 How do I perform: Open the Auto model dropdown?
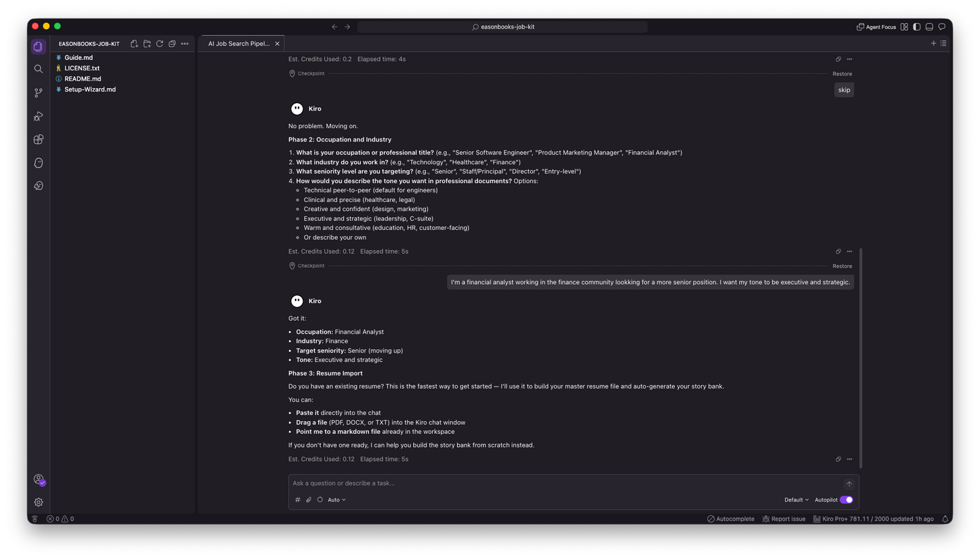pos(336,500)
